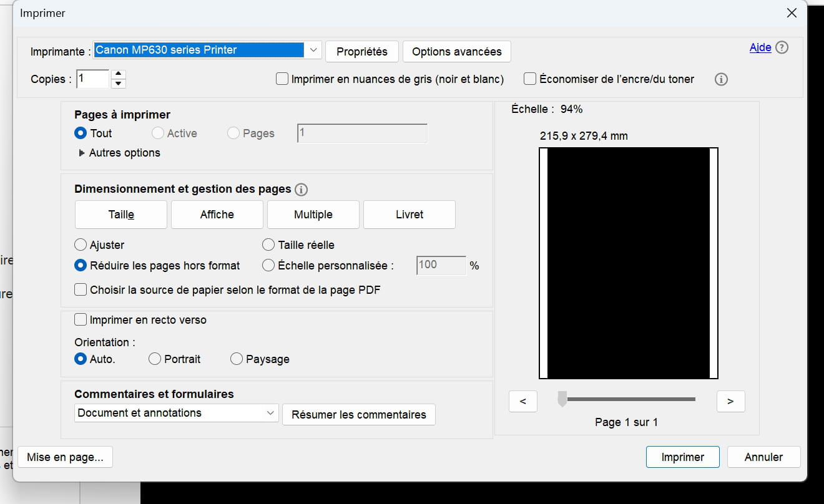Click info icon beside ink saving option
Image resolution: width=824 pixels, height=504 pixels.
(721, 80)
